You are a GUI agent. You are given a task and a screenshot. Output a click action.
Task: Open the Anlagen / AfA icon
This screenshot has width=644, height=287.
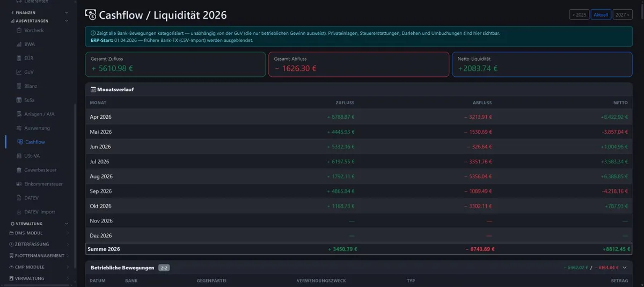tap(19, 114)
